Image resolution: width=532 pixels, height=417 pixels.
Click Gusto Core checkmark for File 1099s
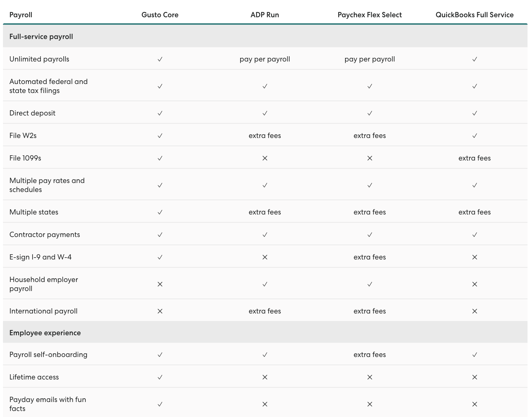[x=160, y=158]
